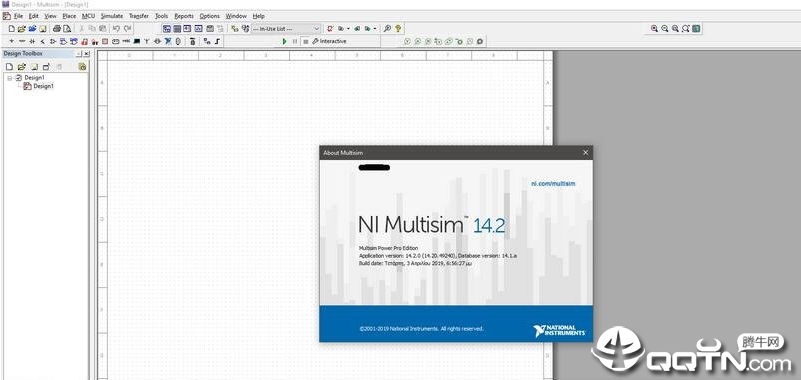Image resolution: width=801 pixels, height=380 pixels.
Task: Click the Interactive analysis button
Action: pos(329,41)
